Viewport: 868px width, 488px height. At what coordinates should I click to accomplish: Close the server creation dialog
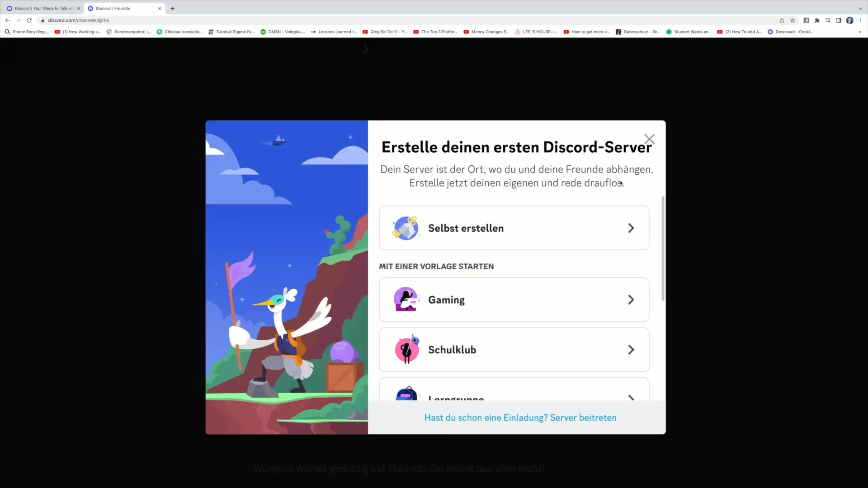coord(649,138)
